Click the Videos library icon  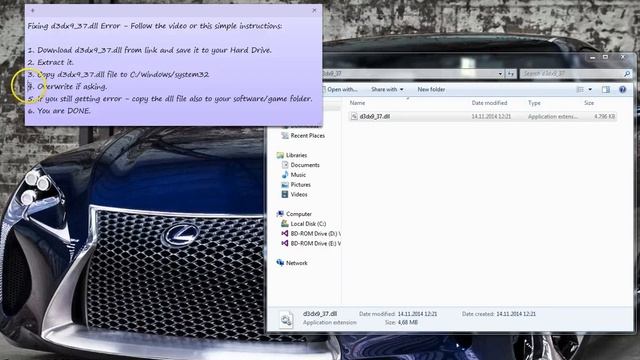[285, 194]
